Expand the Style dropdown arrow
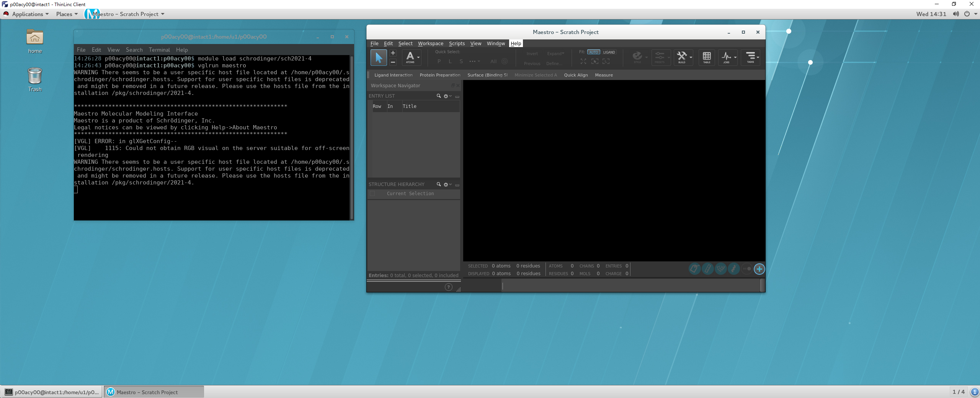The height and width of the screenshot is (398, 980). tap(647, 57)
